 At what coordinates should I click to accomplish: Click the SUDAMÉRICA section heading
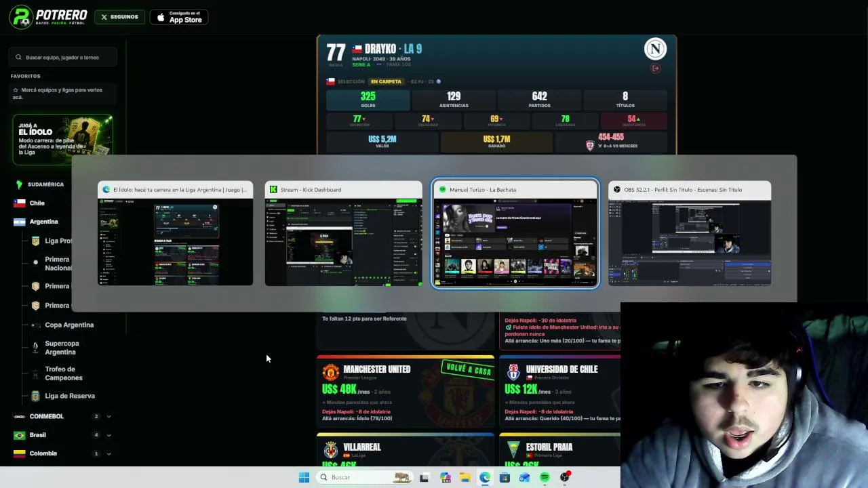(x=46, y=184)
